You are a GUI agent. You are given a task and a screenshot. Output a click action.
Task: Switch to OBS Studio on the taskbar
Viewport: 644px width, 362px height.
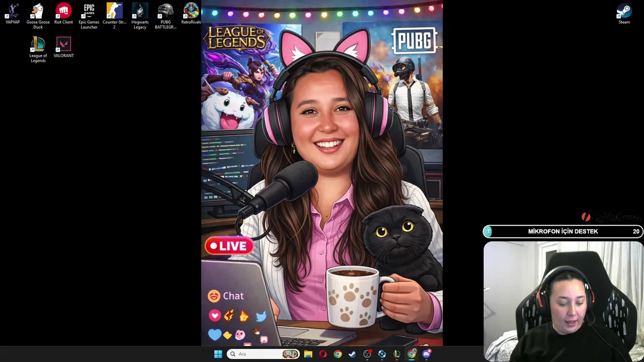(x=367, y=354)
